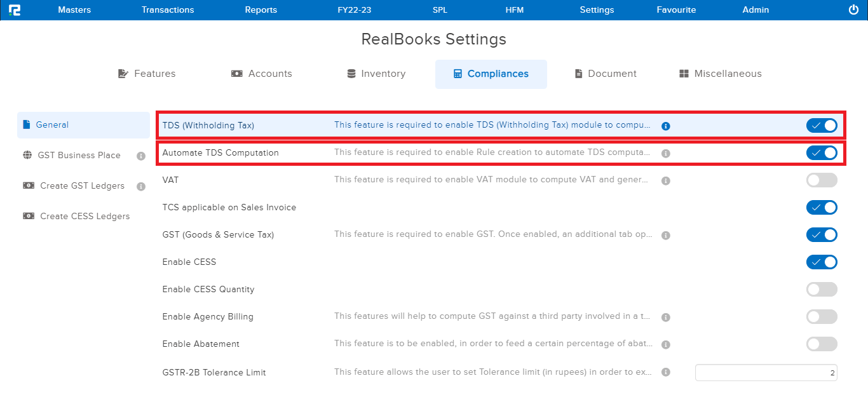The height and width of the screenshot is (397, 868).
Task: Click the info icon beside VAT description
Action: 665,180
